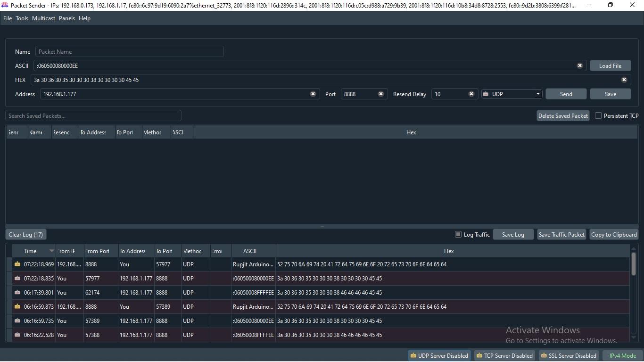Clear the ASCII field using its X icon

(579, 66)
